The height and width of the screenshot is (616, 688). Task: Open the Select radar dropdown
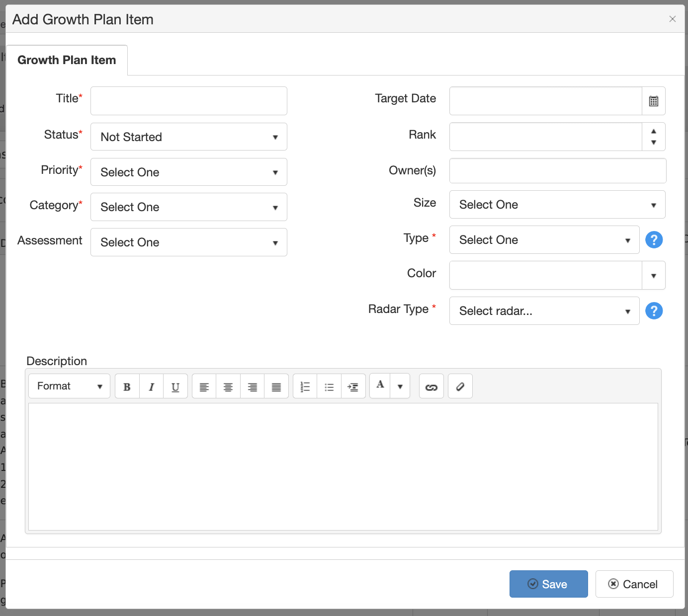(x=544, y=311)
